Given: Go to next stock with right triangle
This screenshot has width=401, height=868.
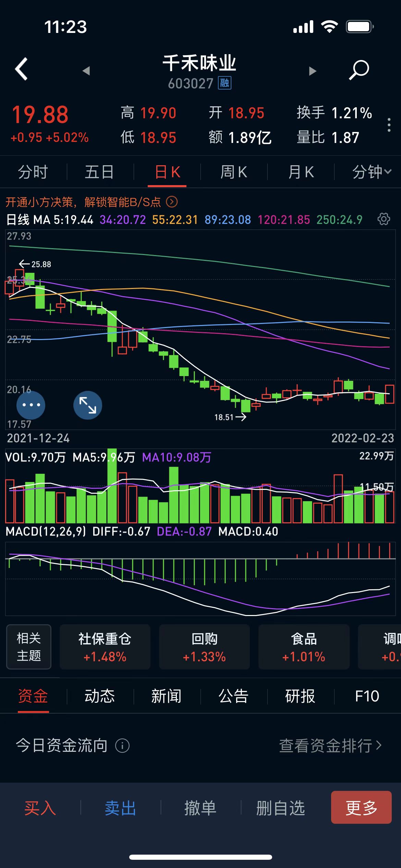Looking at the screenshot, I should 312,71.
